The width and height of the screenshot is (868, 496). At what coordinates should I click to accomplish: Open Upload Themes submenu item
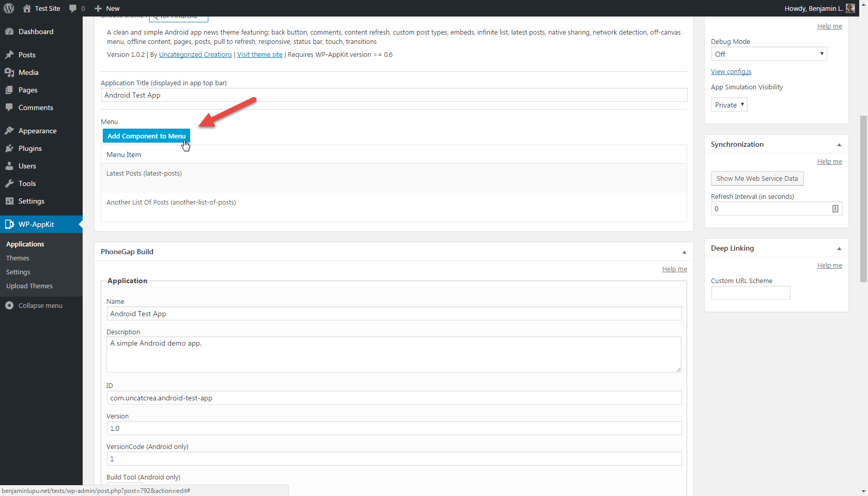29,286
